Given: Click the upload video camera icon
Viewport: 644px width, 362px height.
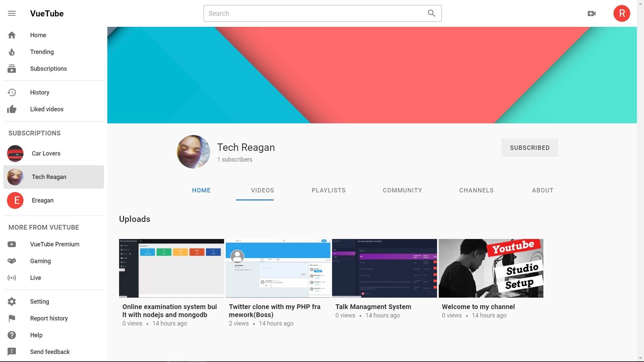Looking at the screenshot, I should 592,13.
